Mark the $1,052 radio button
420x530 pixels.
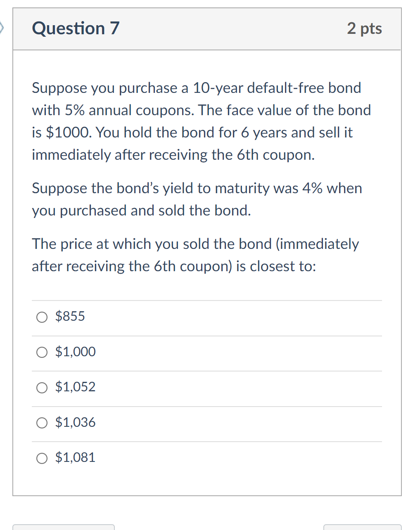42,388
